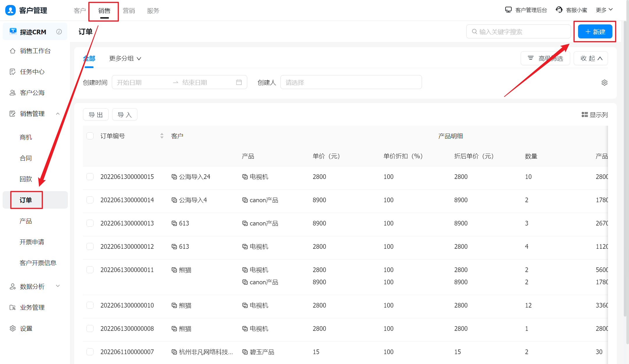Open 客服小蜜 headset icon
The image size is (629, 364).
pos(559,10)
